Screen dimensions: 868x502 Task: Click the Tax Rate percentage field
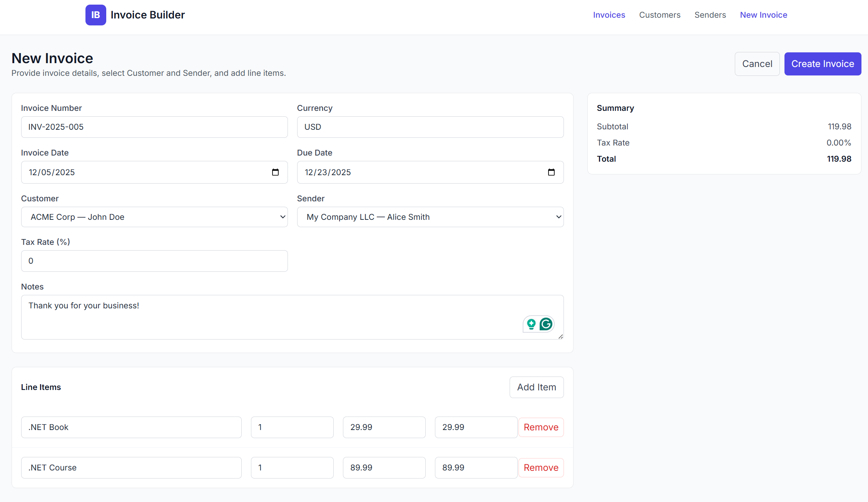[154, 261]
